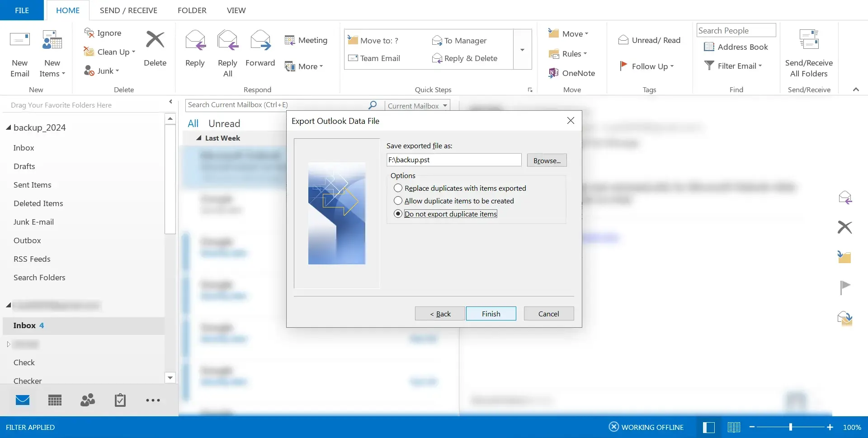Screen dimensions: 868x438
Task: Collapse the folder pane with arrow
Action: point(170,102)
